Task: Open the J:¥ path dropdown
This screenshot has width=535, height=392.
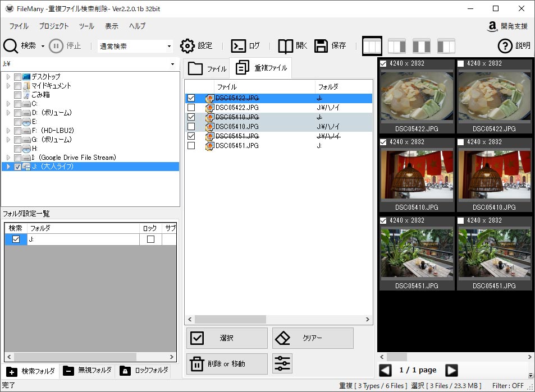Action: 173,64
